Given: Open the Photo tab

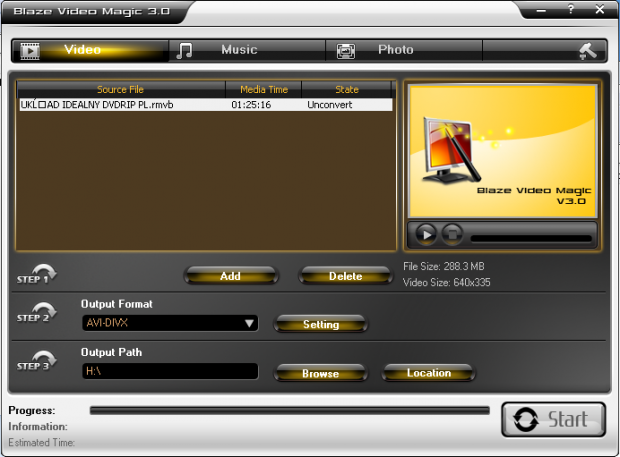Looking at the screenshot, I should (404, 50).
